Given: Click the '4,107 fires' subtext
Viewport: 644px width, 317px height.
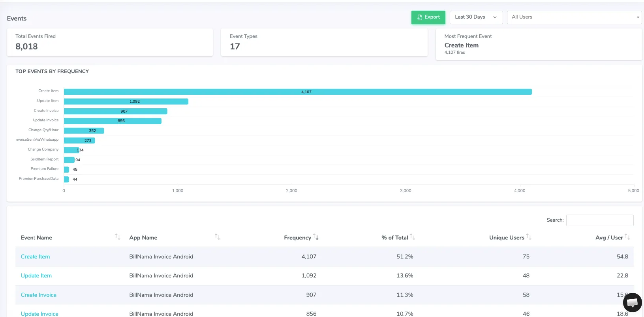Looking at the screenshot, I should pos(454,52).
